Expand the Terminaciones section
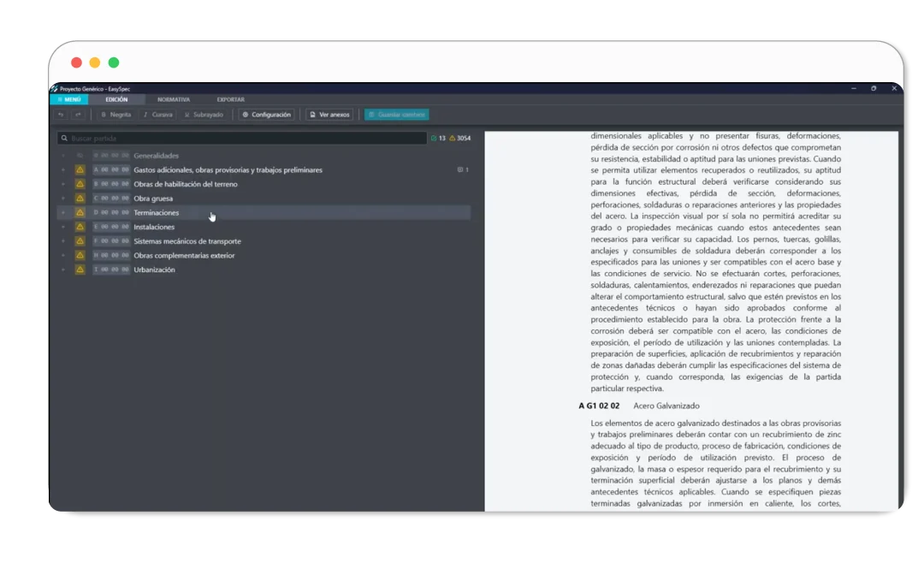The height and width of the screenshot is (569, 924). (x=63, y=212)
